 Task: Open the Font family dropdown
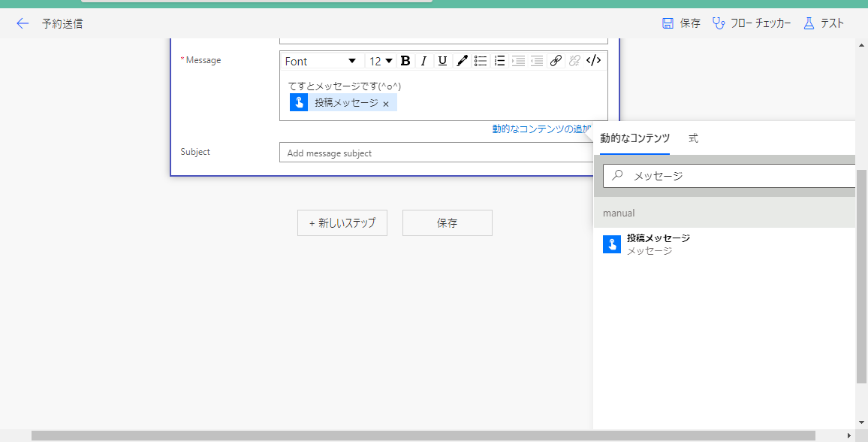point(322,61)
